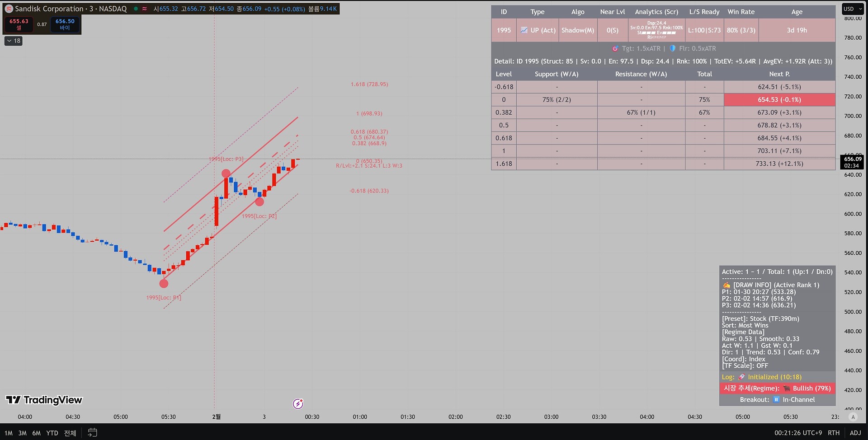Click the buy button at 656.50
Viewport: 868px width, 440px height.
point(65,24)
